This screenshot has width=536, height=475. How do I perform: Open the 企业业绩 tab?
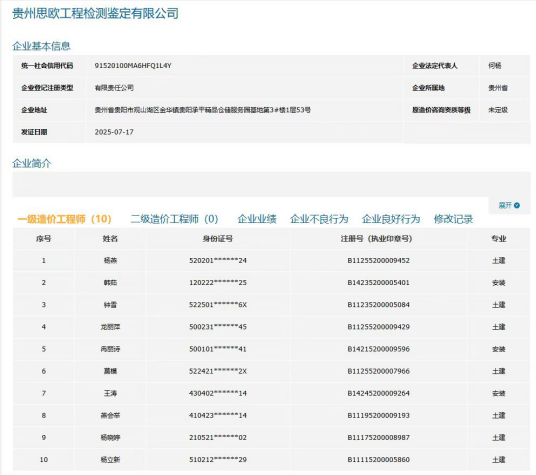257,219
